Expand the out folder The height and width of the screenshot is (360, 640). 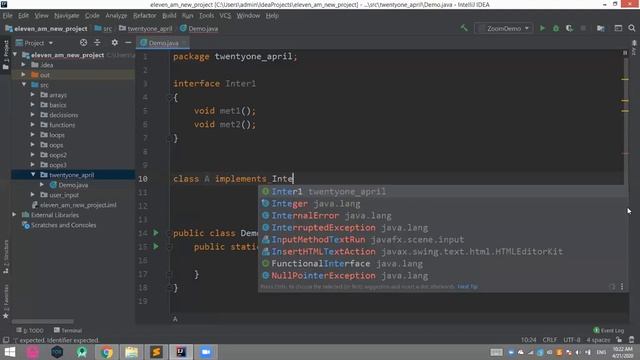click(23, 75)
